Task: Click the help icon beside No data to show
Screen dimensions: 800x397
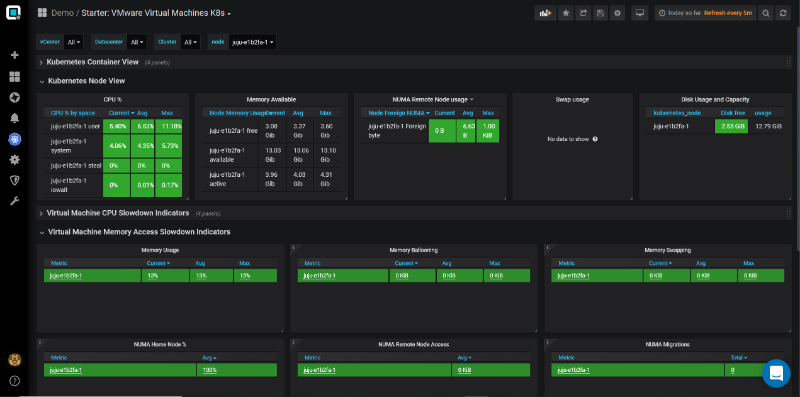Action: coord(595,139)
